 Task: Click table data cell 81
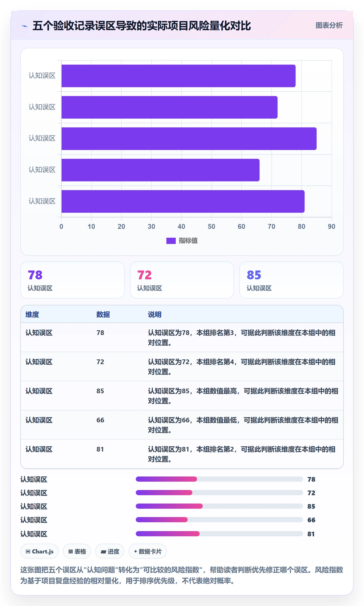(x=100, y=449)
